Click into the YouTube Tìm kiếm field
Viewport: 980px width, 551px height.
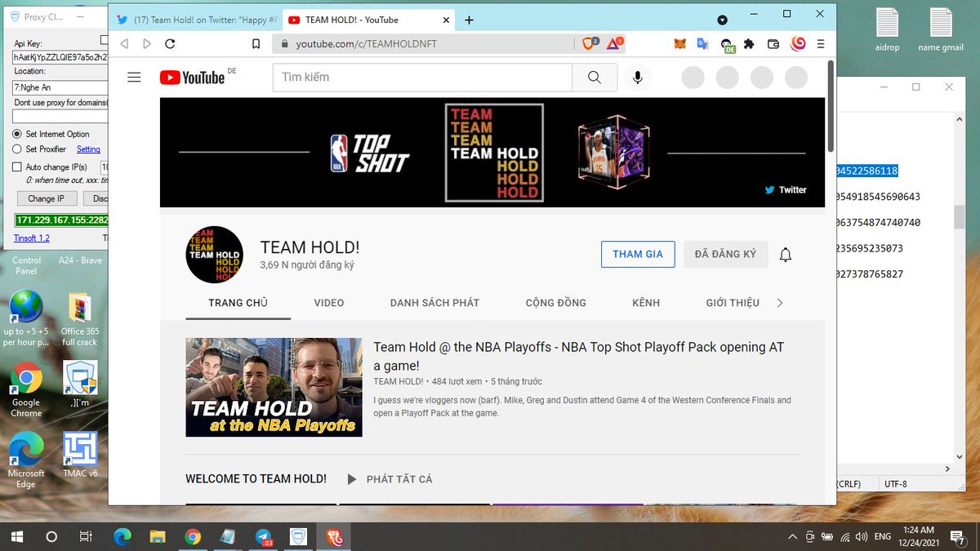(422, 78)
